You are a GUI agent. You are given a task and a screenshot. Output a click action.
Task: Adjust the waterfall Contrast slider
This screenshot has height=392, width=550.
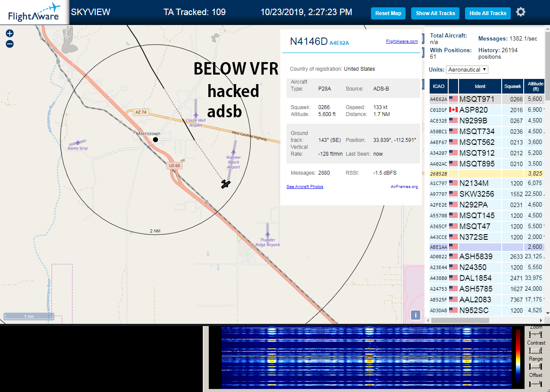(x=536, y=351)
